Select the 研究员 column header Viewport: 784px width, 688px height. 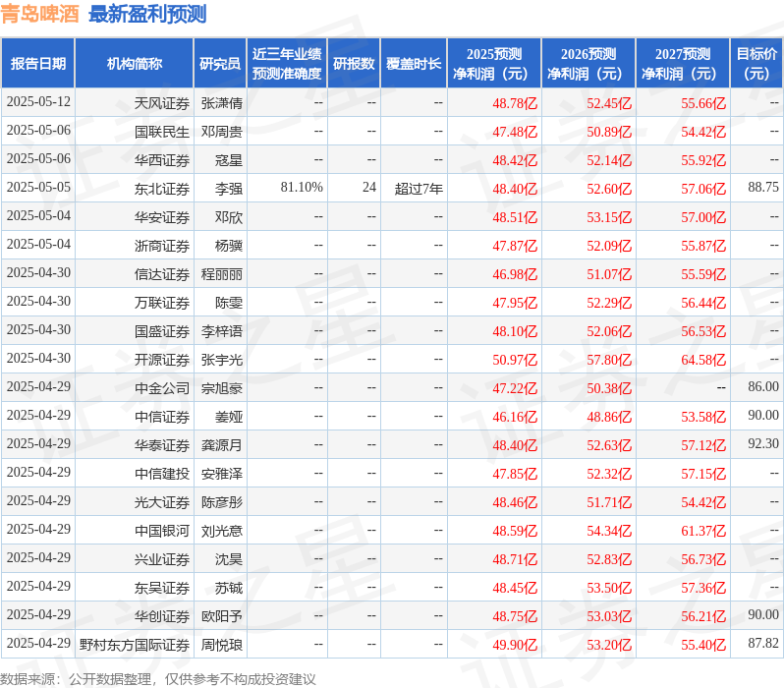click(220, 64)
